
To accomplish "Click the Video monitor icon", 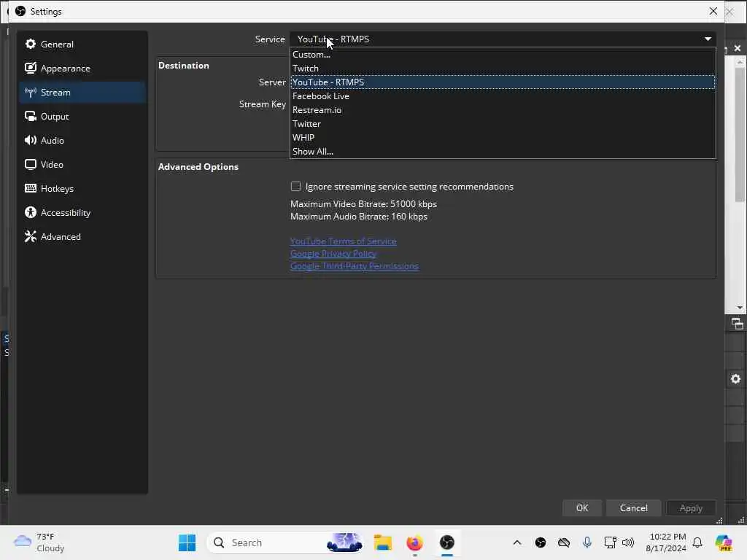I will click(x=31, y=164).
